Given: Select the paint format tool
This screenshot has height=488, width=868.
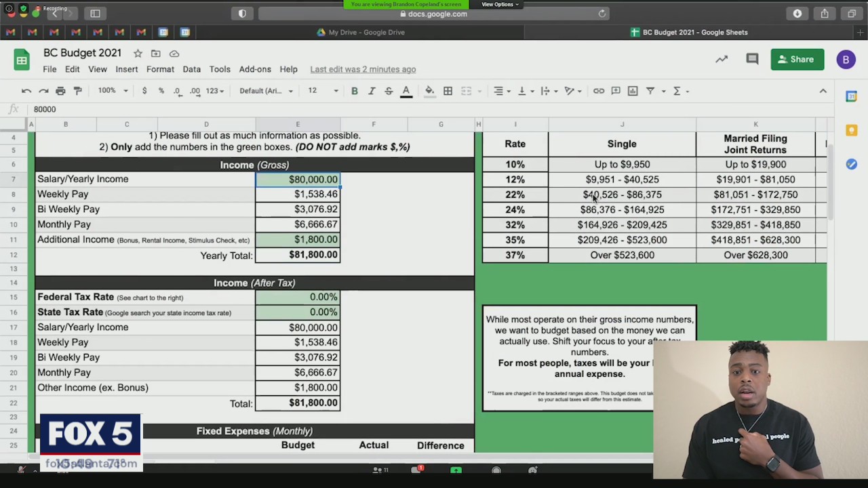Looking at the screenshot, I should point(77,91).
